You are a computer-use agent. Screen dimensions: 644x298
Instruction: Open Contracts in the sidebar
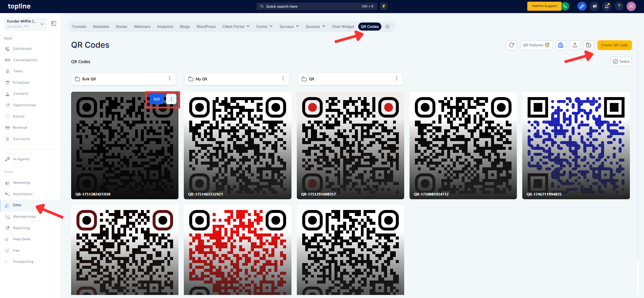[x=21, y=139]
